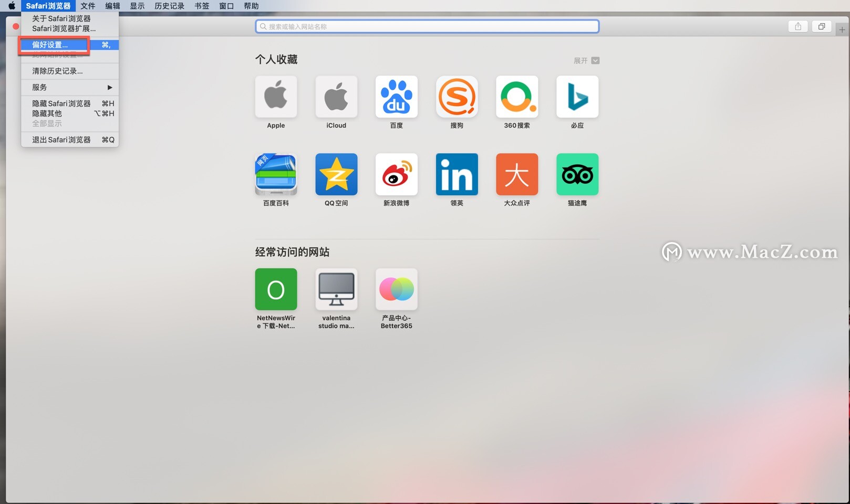Open the QQ空间 favorite icon
850x504 pixels.
(336, 174)
